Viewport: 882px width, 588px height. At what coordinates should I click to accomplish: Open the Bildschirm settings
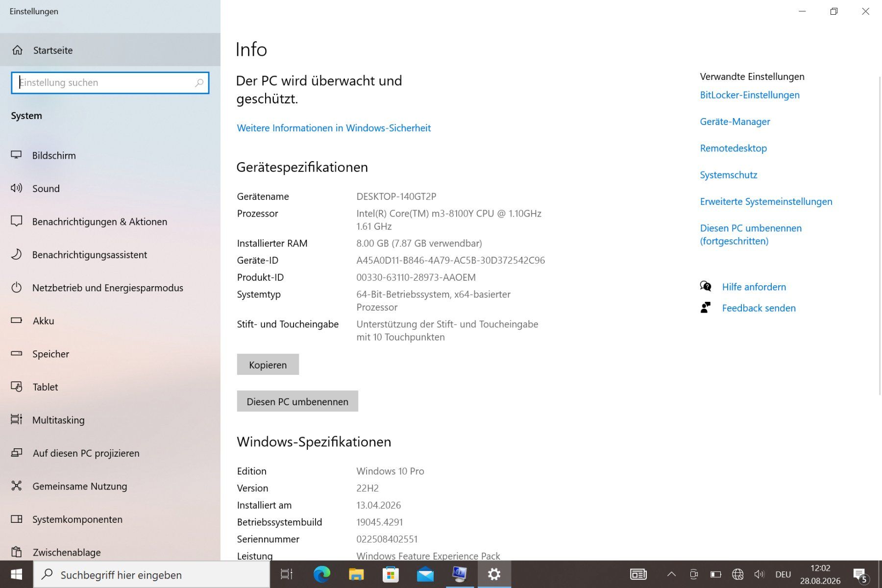(110, 155)
